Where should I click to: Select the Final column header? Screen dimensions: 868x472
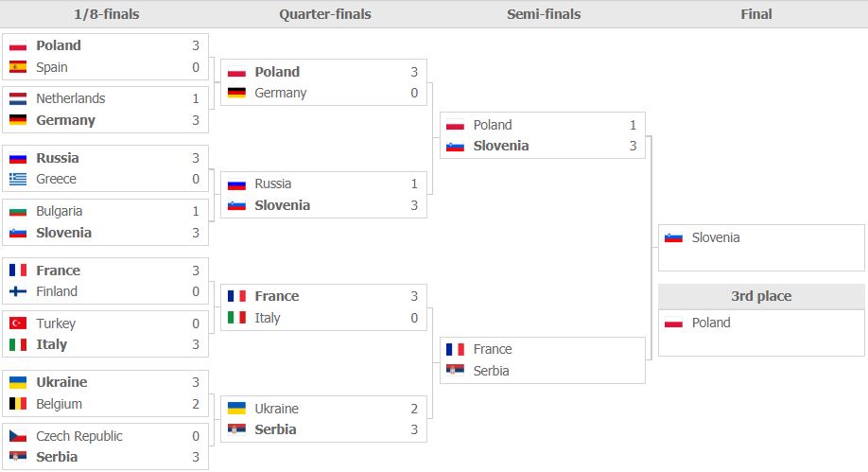point(756,14)
